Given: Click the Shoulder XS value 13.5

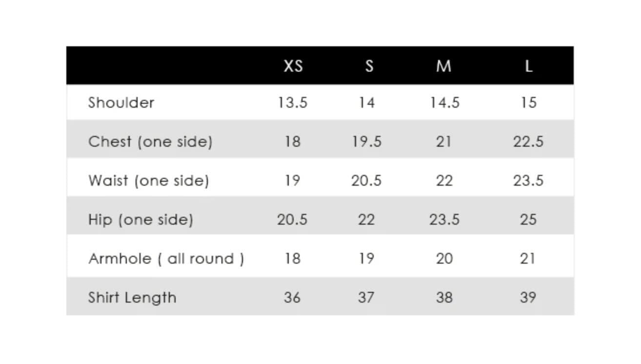Looking at the screenshot, I should coord(293,103).
